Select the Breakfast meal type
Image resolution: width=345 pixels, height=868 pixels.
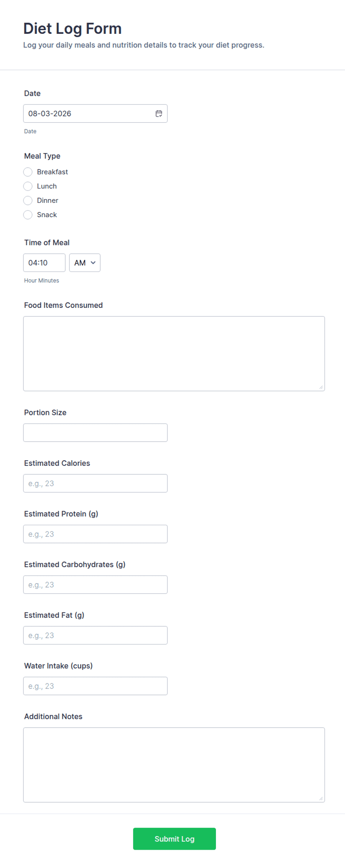pyautogui.click(x=28, y=172)
